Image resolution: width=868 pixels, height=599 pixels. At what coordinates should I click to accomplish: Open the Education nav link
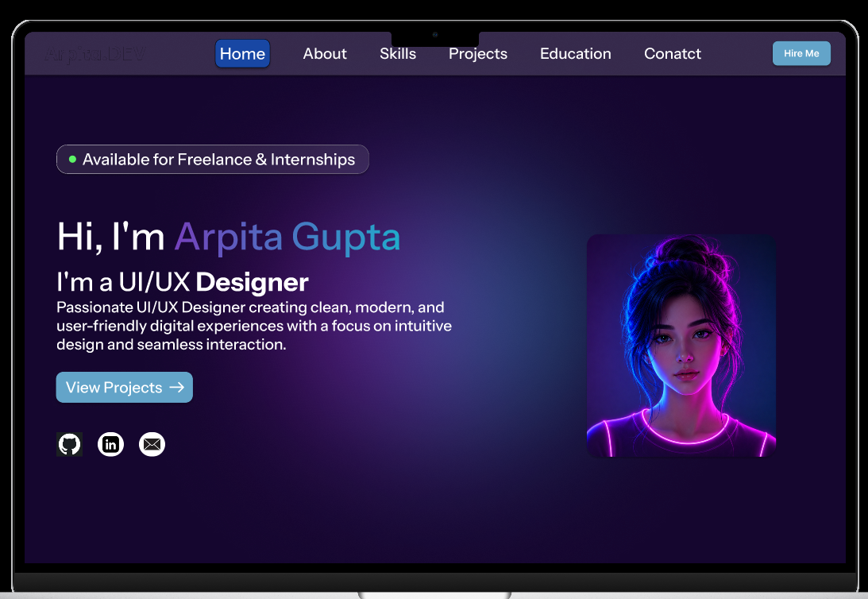(575, 54)
